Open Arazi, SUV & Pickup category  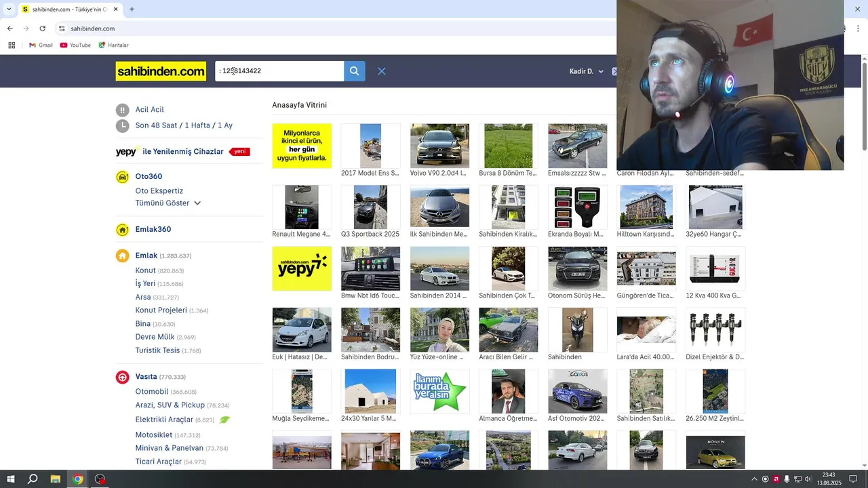(170, 405)
